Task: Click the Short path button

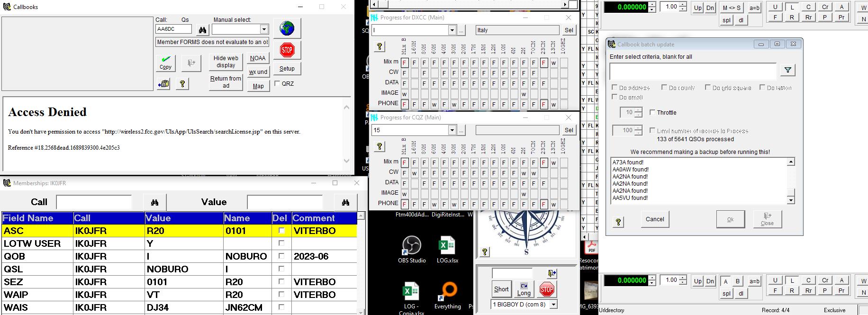Action: 501,289
